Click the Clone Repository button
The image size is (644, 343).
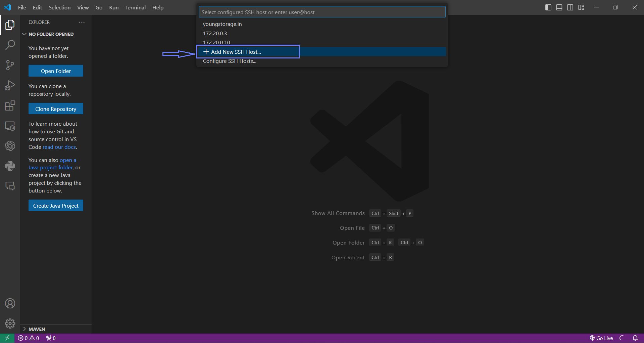click(x=56, y=109)
